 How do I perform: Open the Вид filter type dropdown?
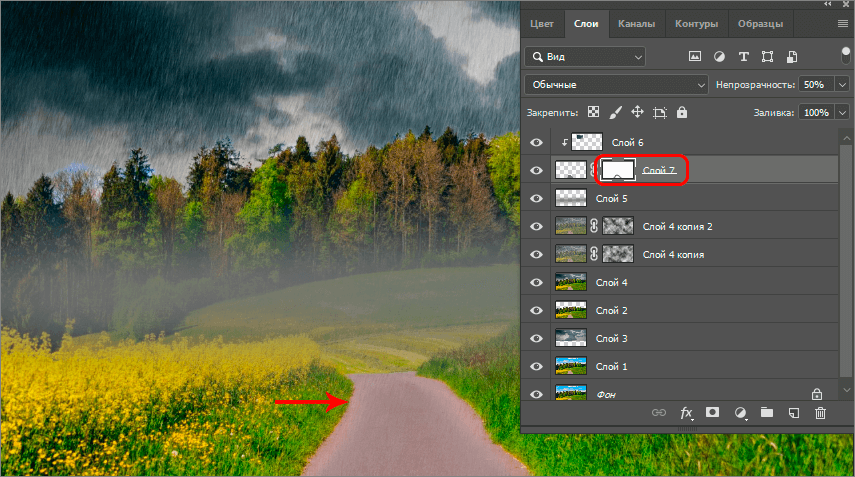585,57
